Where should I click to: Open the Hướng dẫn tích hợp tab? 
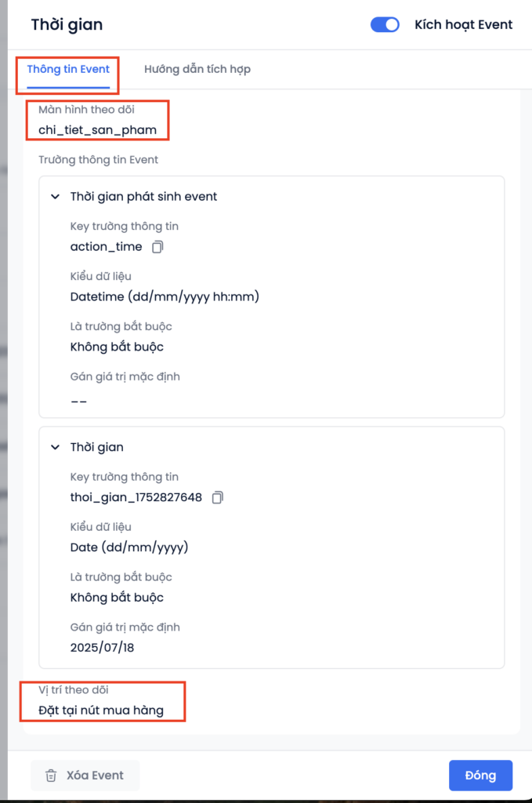point(197,69)
